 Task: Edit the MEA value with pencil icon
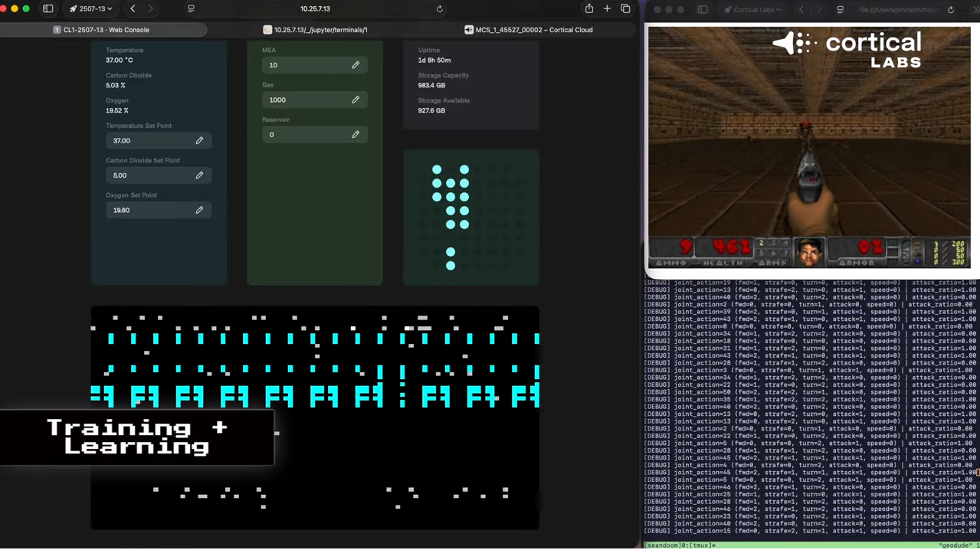coord(356,65)
